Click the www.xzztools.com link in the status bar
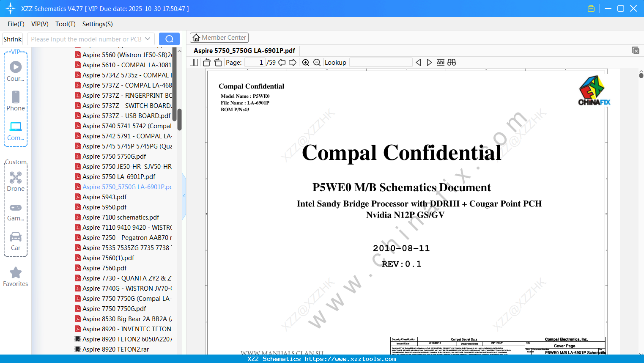The width and height of the screenshot is (644, 363). click(x=350, y=359)
